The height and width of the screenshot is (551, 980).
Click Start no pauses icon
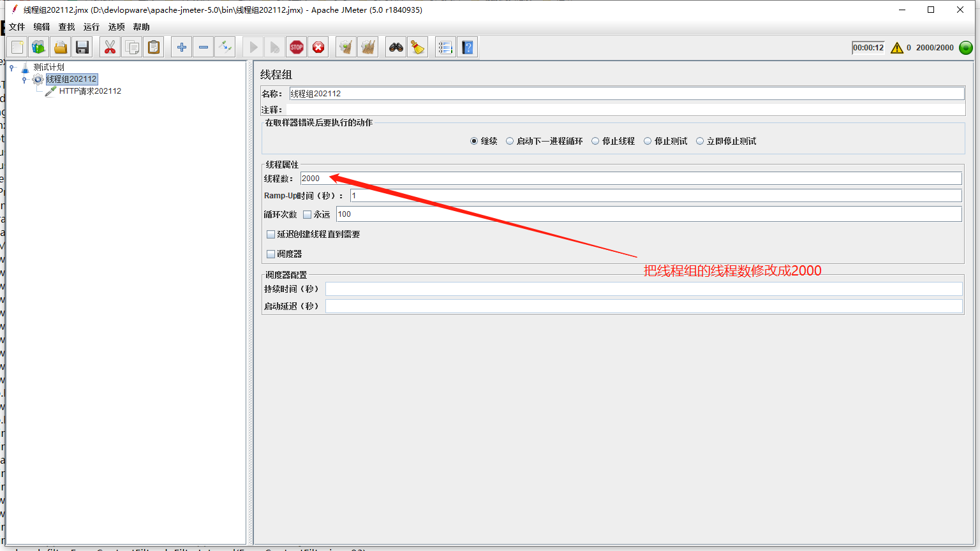point(275,47)
